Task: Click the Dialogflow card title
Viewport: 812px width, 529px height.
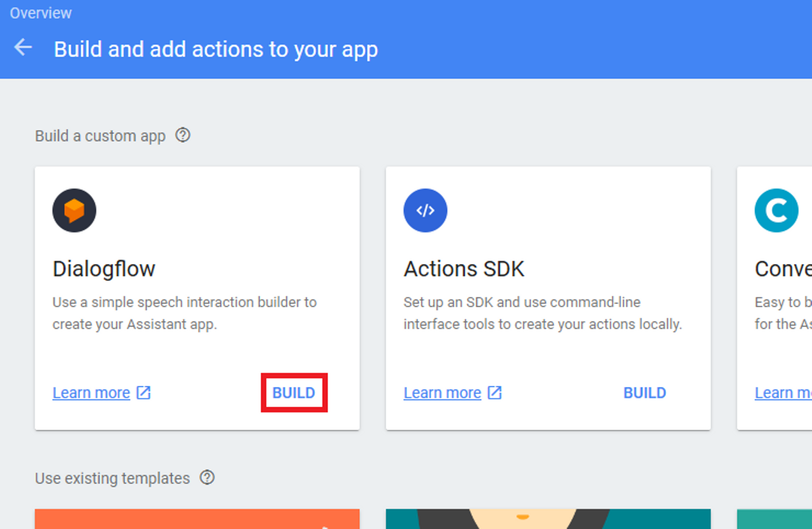Action: [x=104, y=269]
